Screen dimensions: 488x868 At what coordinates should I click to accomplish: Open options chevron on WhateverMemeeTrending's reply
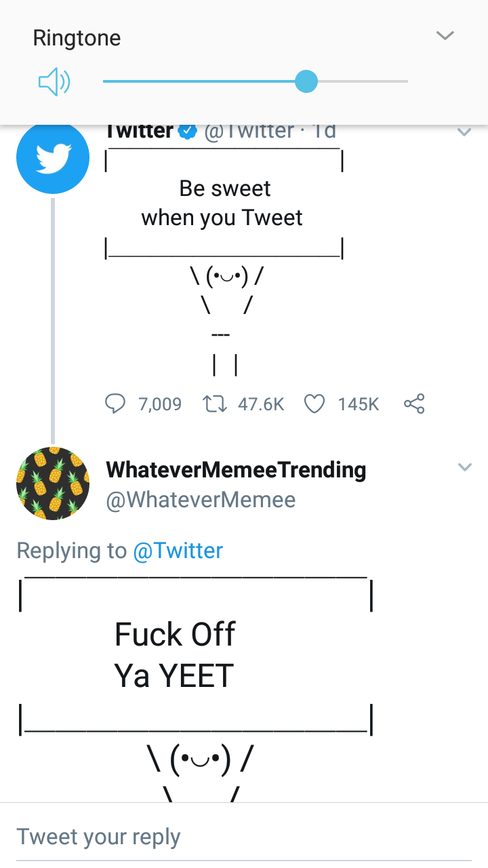(x=464, y=467)
